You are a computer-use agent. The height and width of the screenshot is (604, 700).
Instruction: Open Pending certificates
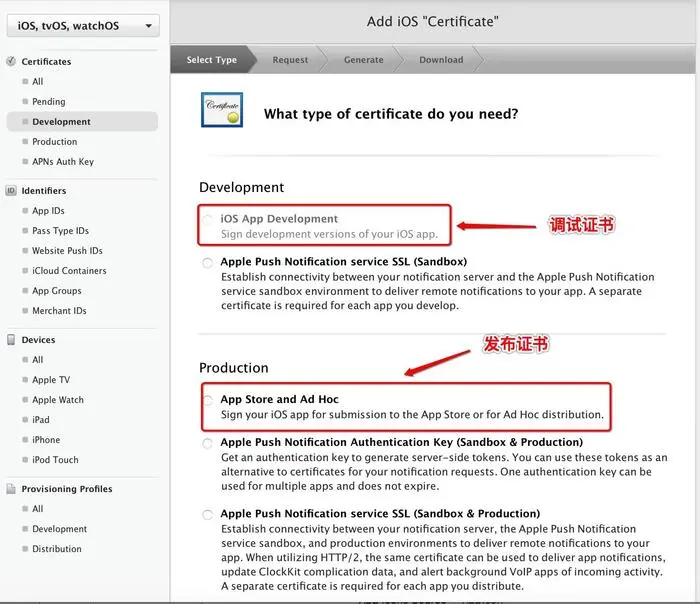[49, 101]
